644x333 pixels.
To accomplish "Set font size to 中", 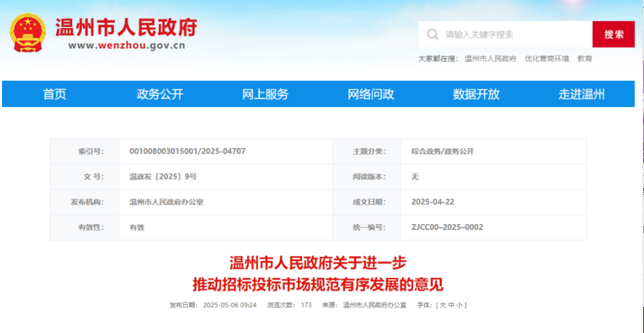I will coord(451,305).
